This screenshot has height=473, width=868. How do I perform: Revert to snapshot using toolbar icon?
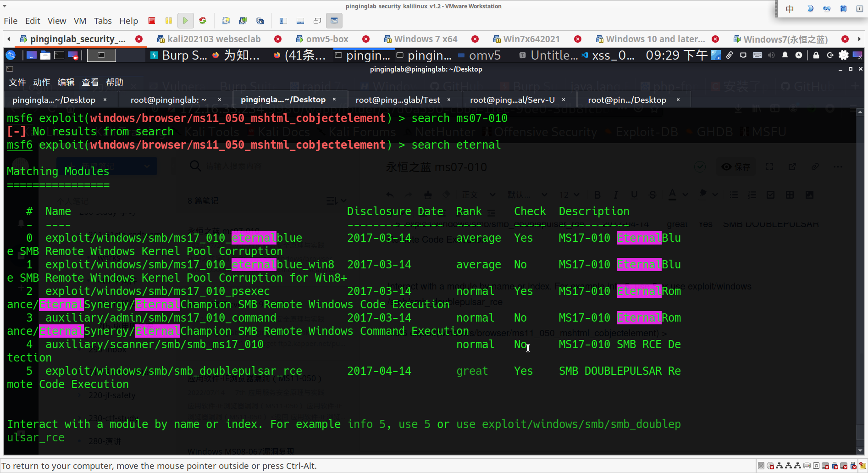point(243,21)
